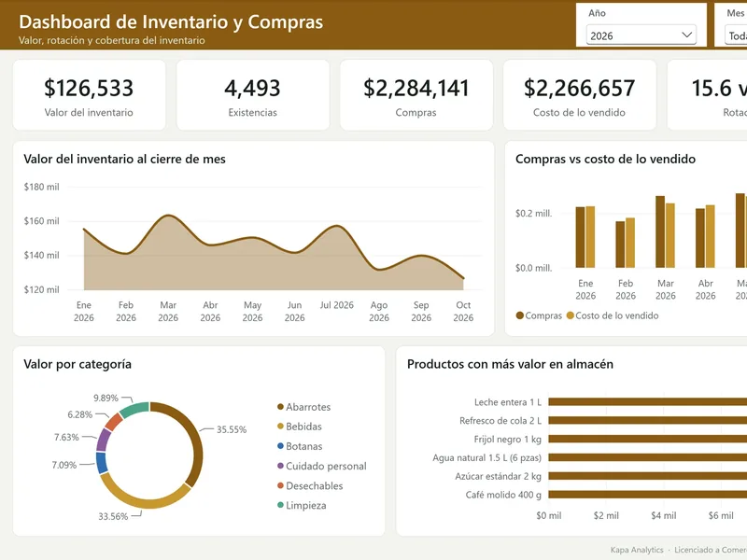Click the 7.63% donut label
Viewport: 747px width, 560px height.
click(66, 437)
